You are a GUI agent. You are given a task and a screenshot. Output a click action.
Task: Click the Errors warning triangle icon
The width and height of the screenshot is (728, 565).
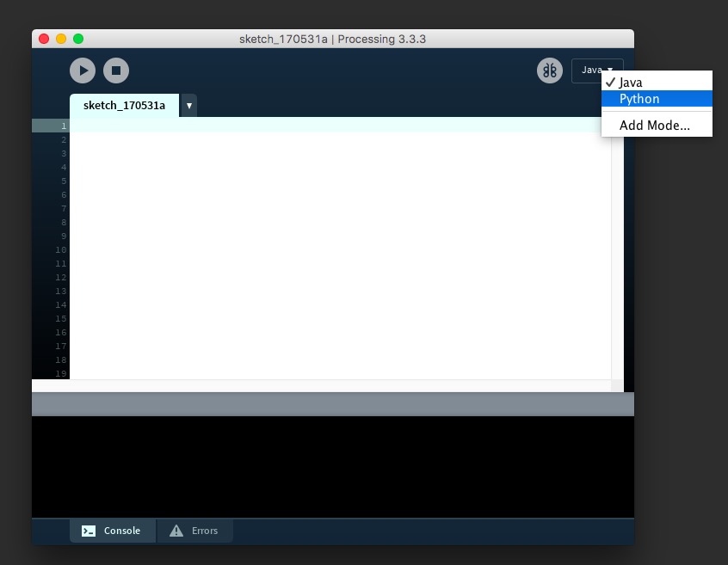pos(176,531)
